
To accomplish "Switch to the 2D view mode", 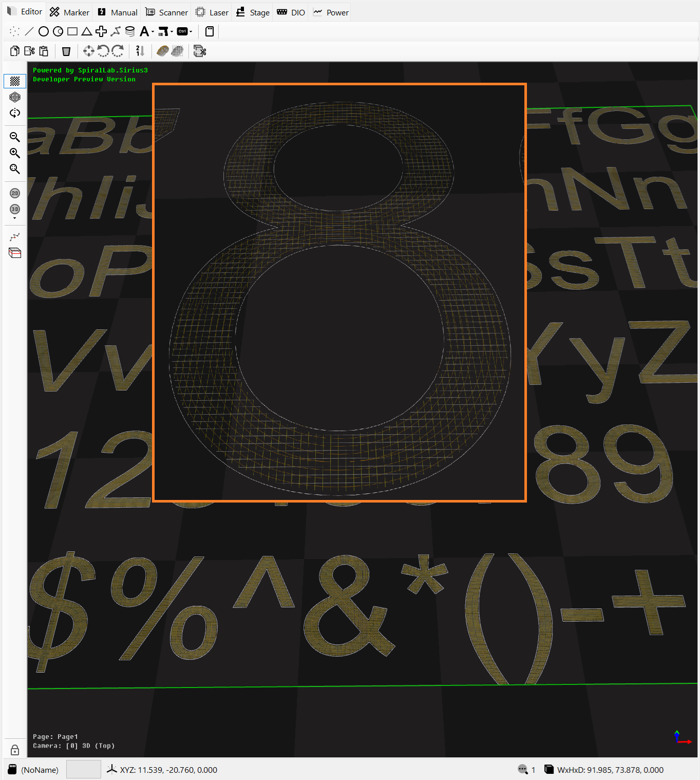I will 15,193.
